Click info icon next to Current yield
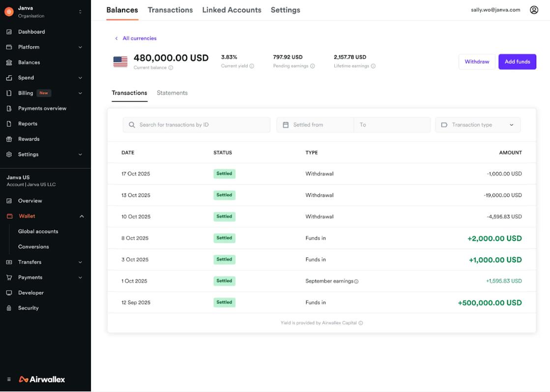 252,66
